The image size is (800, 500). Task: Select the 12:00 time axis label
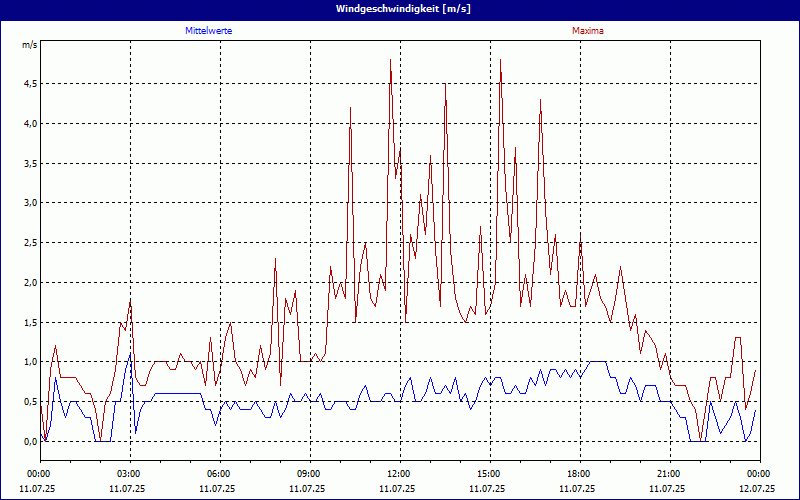pos(399,474)
